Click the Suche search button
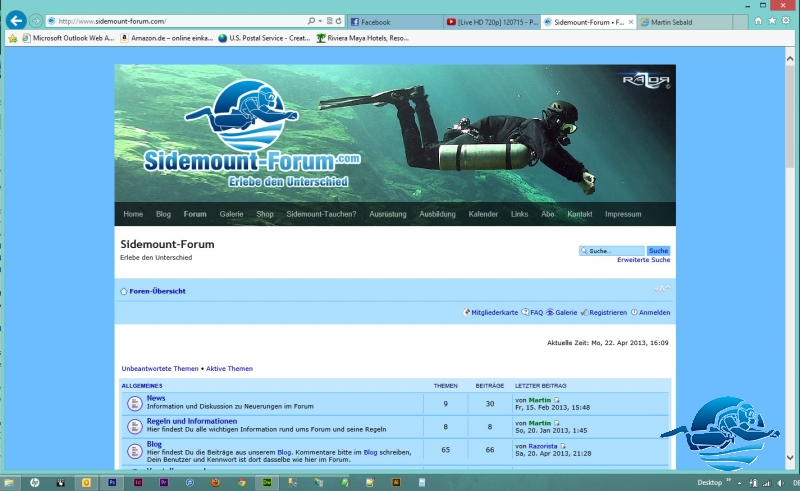This screenshot has height=491, width=800. 658,251
